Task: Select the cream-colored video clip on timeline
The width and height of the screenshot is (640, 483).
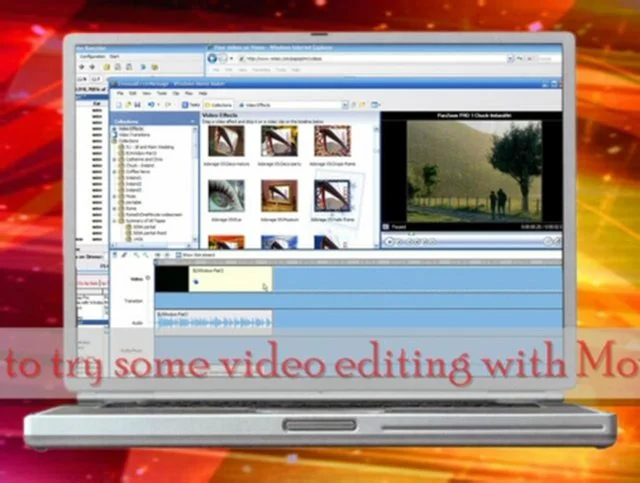Action: coord(231,279)
